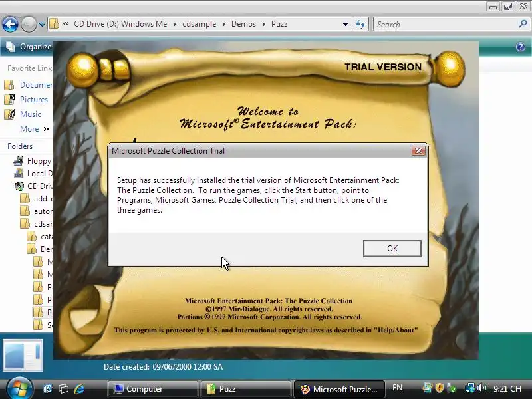Open Explorer help question mark icon
This screenshot has width=532, height=399.
[521, 47]
